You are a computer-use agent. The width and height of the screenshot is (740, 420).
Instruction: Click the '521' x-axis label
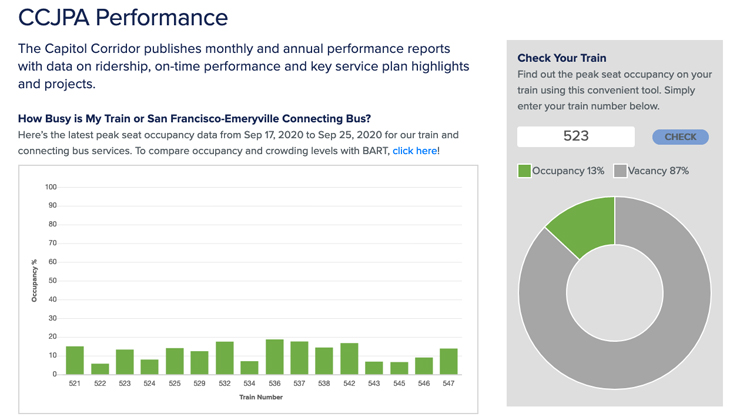(75, 383)
